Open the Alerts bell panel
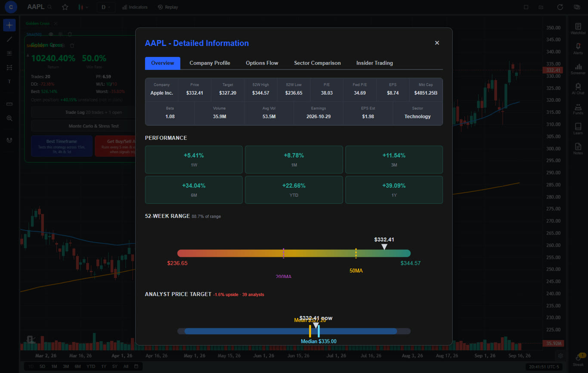 click(x=578, y=49)
